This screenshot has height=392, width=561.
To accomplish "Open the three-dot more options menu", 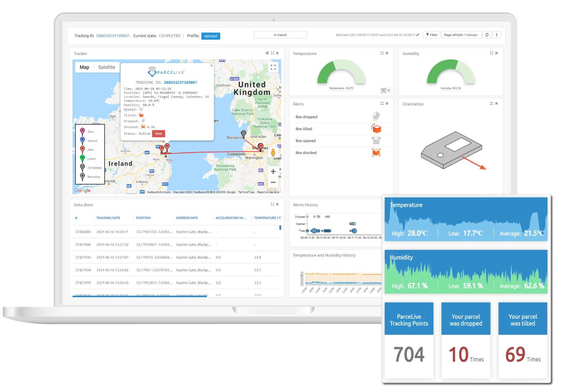I will pos(497,35).
